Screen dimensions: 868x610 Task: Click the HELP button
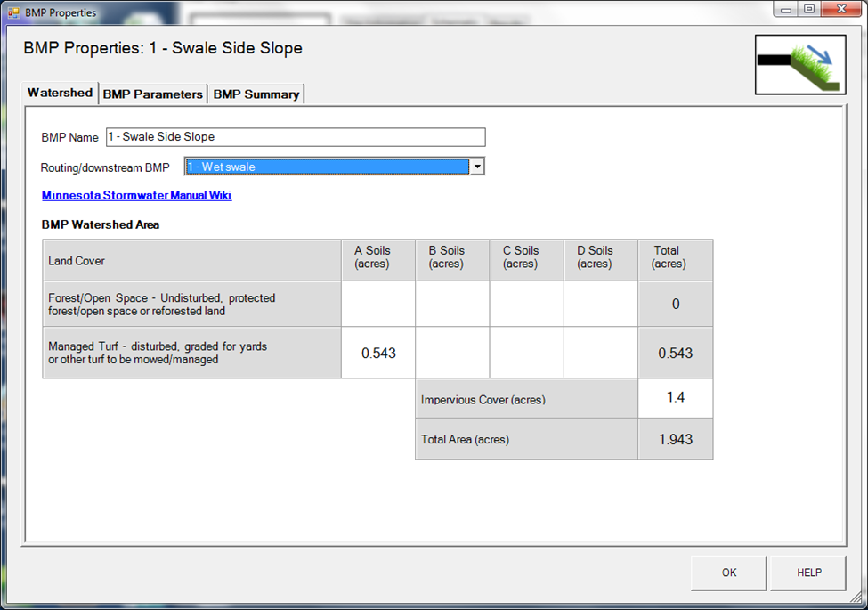pos(808,573)
